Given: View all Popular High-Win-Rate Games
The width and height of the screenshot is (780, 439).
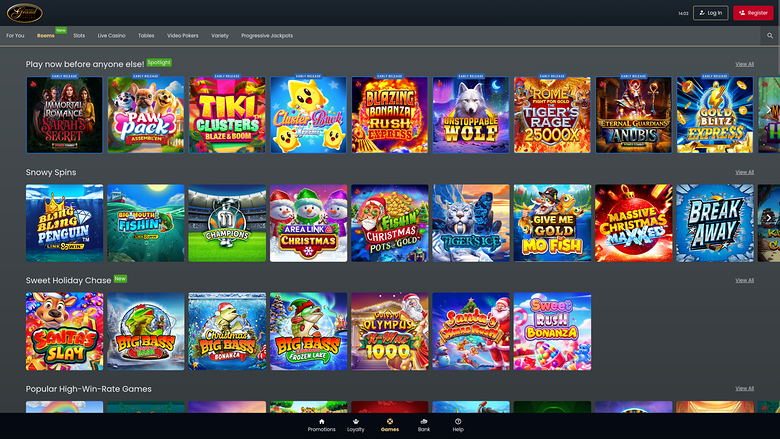Looking at the screenshot, I should (x=744, y=389).
